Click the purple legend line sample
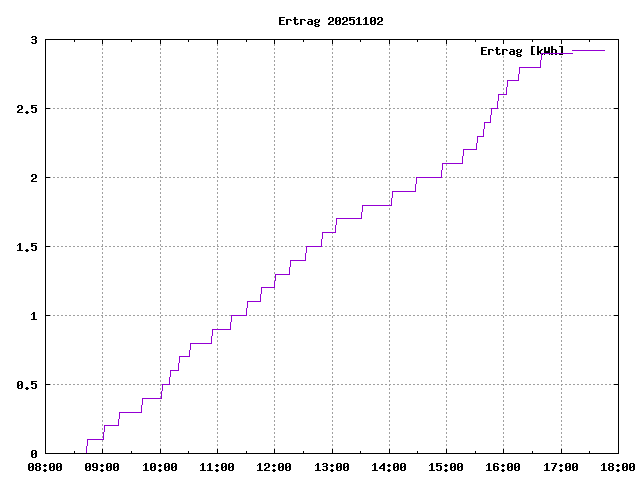 pos(588,50)
